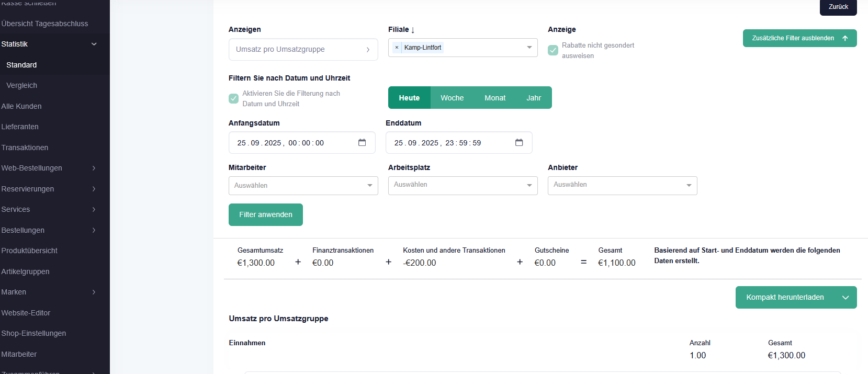Expand the Web-Bestellungen sidebar menu
The height and width of the screenshot is (374, 868).
point(94,168)
